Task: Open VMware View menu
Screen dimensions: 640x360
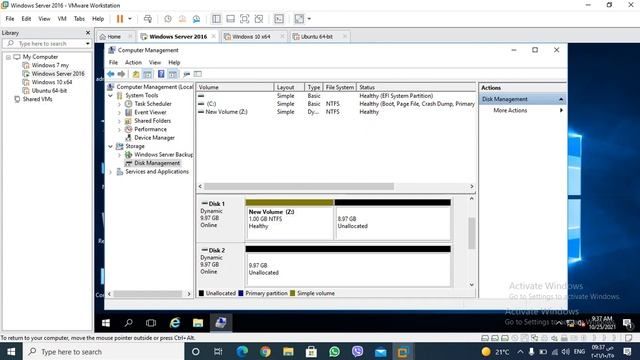Action: [x=44, y=19]
